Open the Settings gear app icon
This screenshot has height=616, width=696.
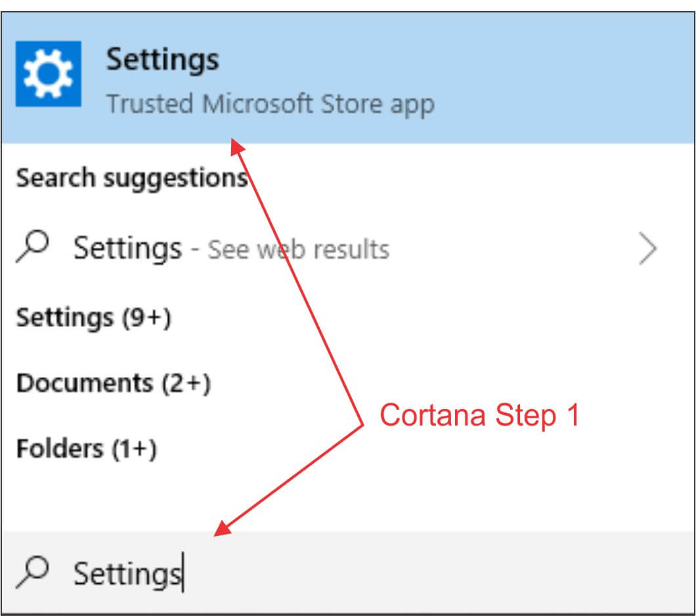pos(49,74)
